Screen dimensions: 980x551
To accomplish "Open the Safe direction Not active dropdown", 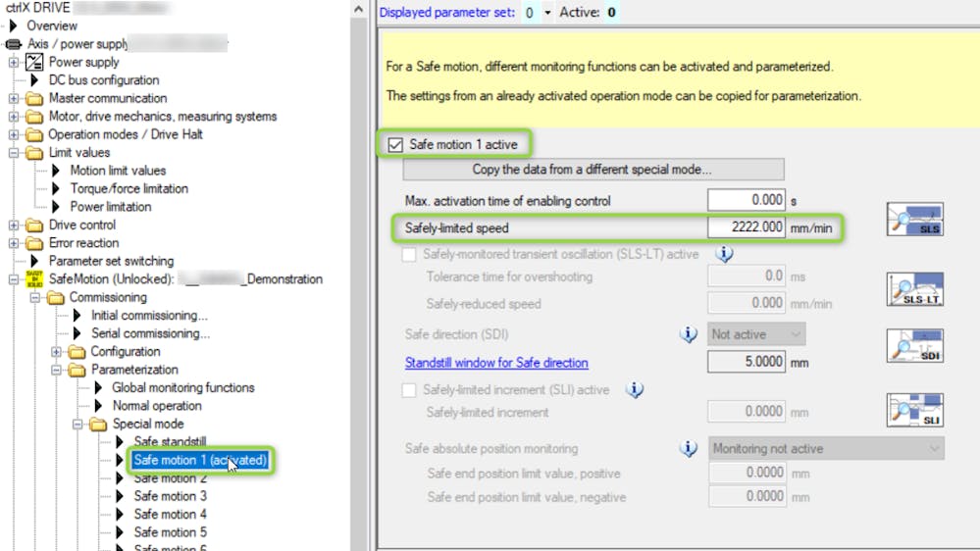I will click(x=756, y=334).
